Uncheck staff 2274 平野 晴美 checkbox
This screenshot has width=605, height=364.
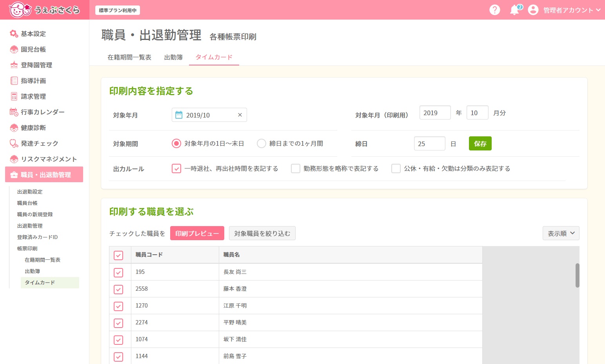tap(118, 323)
